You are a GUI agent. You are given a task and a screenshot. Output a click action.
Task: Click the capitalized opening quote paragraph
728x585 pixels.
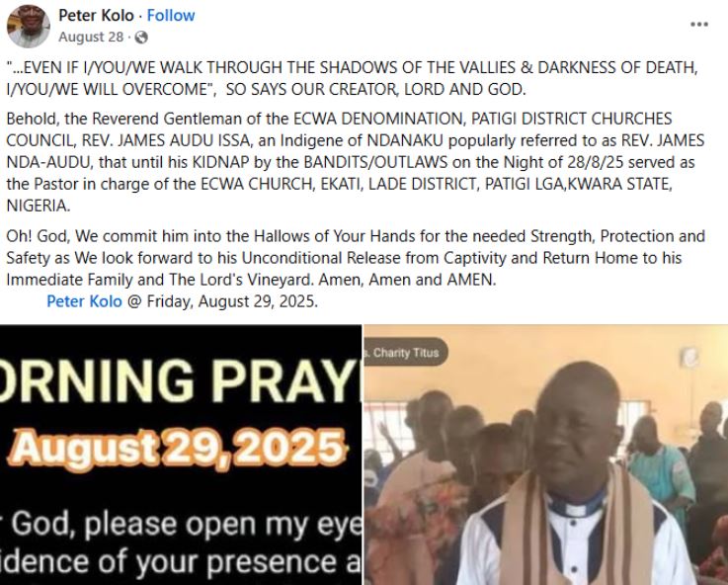[x=352, y=78]
